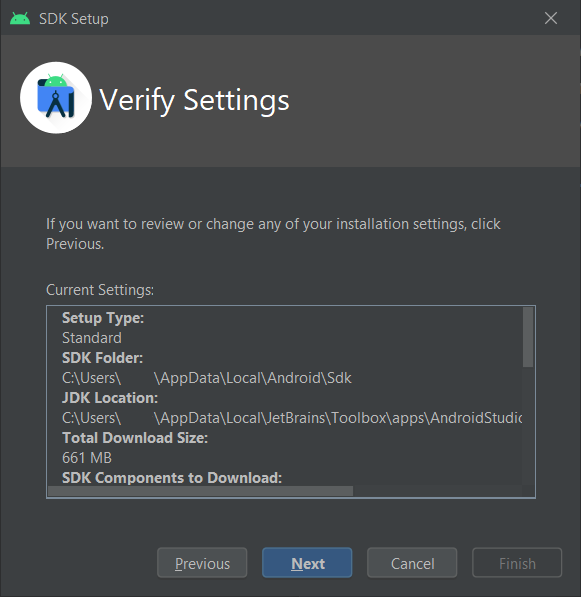The image size is (581, 597).
Task: Click the vertical scrollbar in Current Settings
Action: click(528, 337)
